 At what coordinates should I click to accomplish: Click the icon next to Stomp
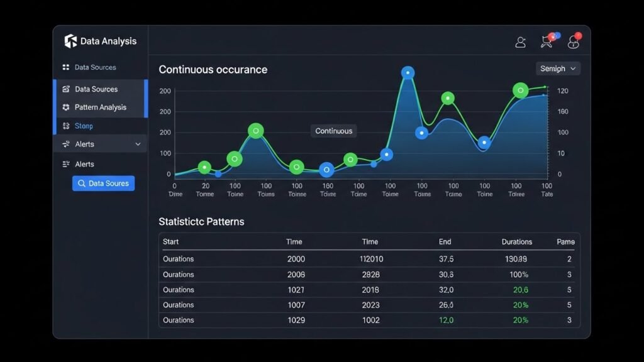pos(66,126)
